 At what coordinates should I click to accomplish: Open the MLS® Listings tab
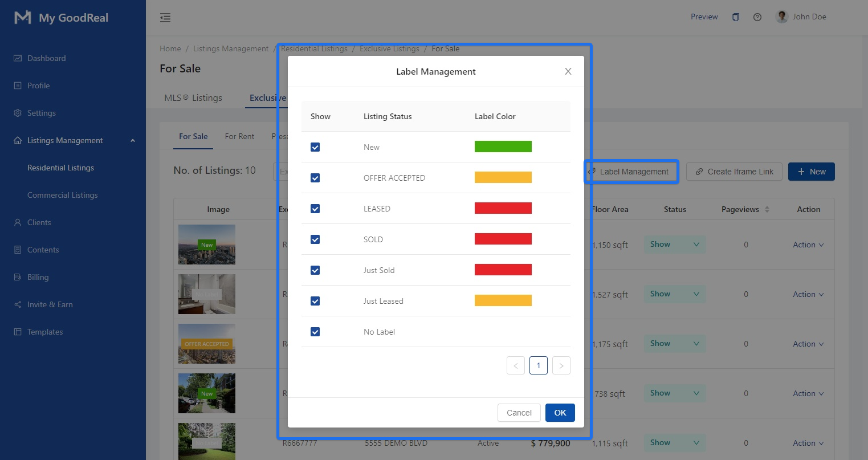pyautogui.click(x=193, y=98)
